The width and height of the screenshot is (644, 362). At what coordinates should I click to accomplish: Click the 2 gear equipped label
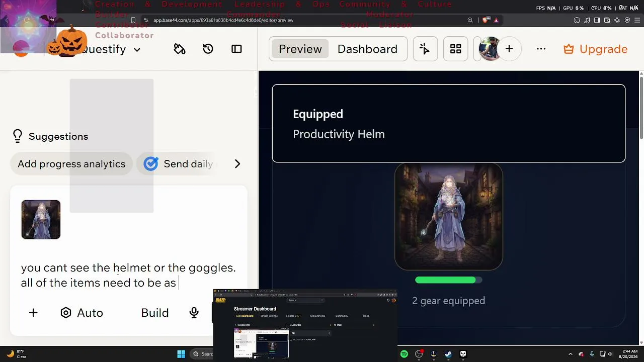(x=448, y=301)
